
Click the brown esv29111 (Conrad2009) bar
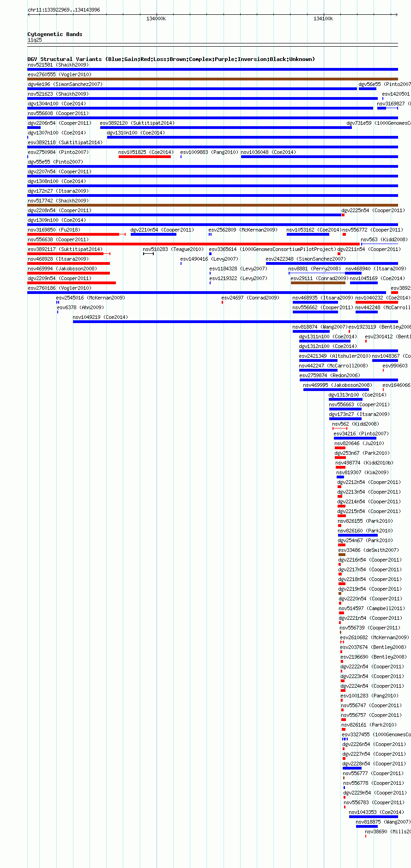click(318, 283)
